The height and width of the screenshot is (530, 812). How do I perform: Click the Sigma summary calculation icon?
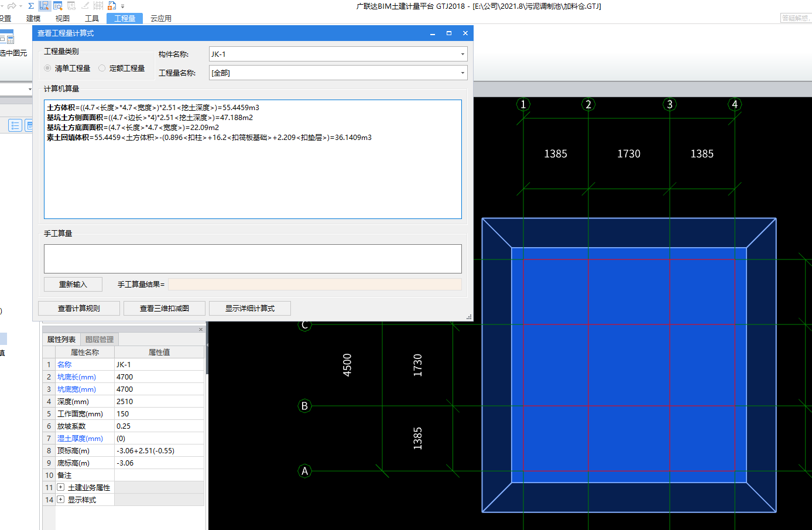pos(31,6)
